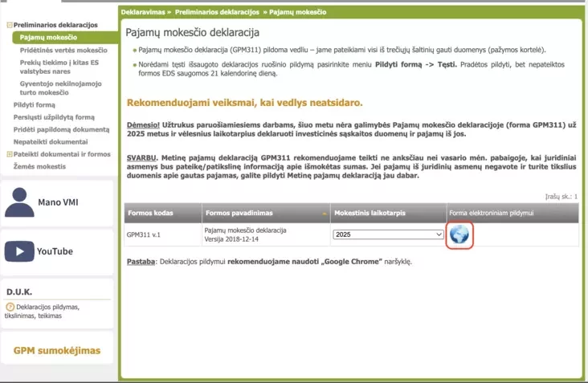Image resolution: width=588 pixels, height=383 pixels.
Task: Collapse the Preliminarios deklaracijos tree node
Action: [x=9, y=25]
